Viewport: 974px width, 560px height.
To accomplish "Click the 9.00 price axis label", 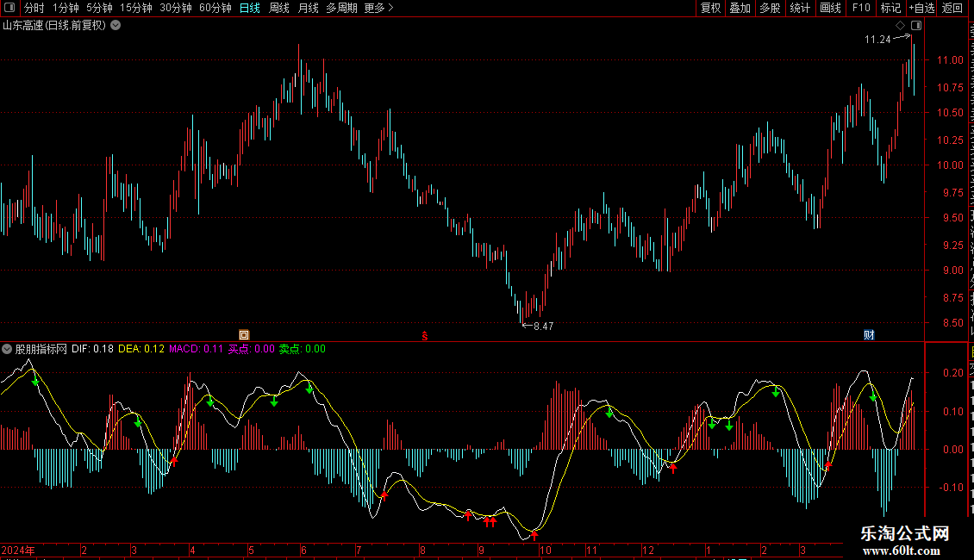I will pyautogui.click(x=952, y=270).
